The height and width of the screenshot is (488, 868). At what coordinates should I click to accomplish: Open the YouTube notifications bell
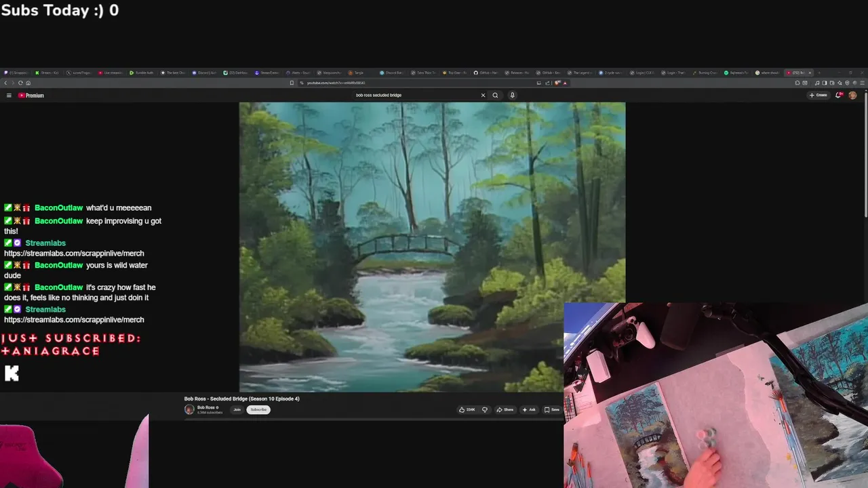839,95
